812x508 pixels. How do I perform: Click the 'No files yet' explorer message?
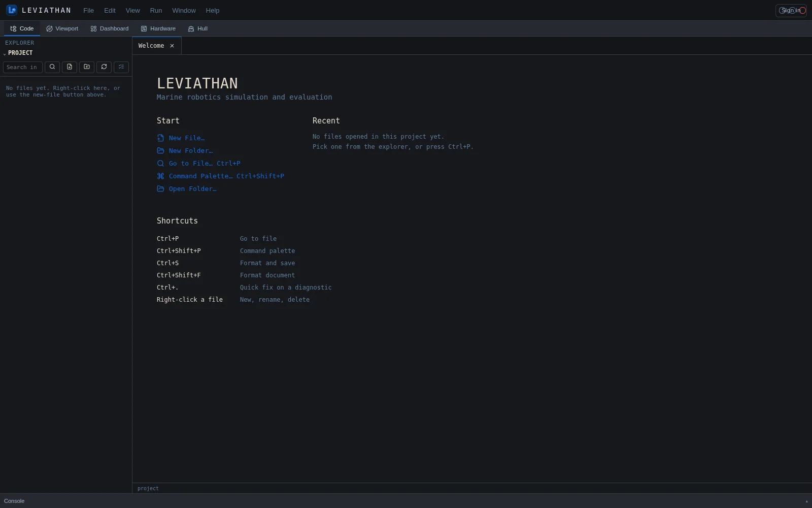(x=63, y=91)
